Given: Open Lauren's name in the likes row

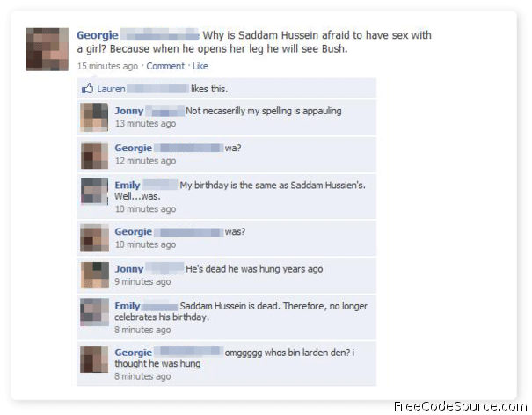Looking at the screenshot, I should [x=111, y=89].
